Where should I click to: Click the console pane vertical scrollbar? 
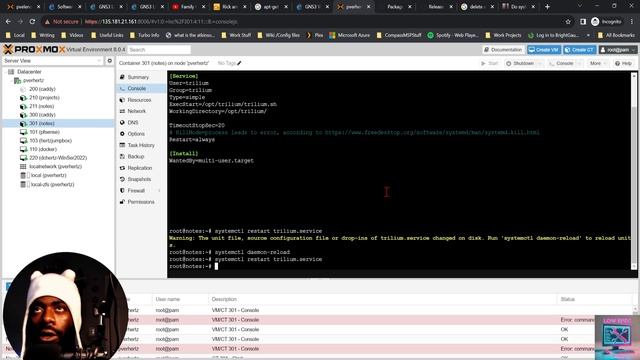[x=634, y=171]
